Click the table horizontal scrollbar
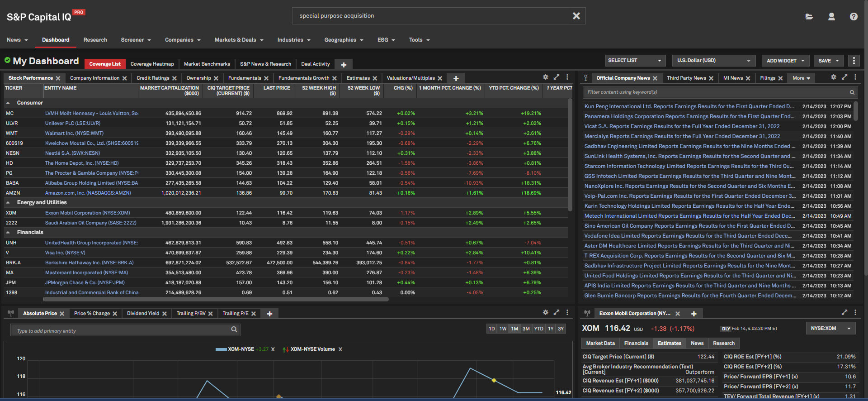The image size is (868, 401). pyautogui.click(x=216, y=299)
